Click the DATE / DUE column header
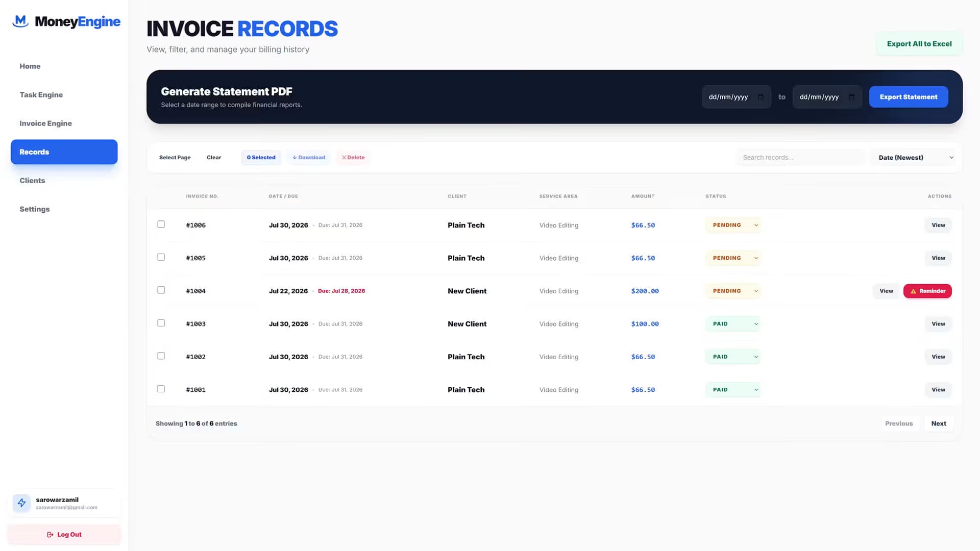Image resolution: width=980 pixels, height=551 pixels. pos(283,196)
